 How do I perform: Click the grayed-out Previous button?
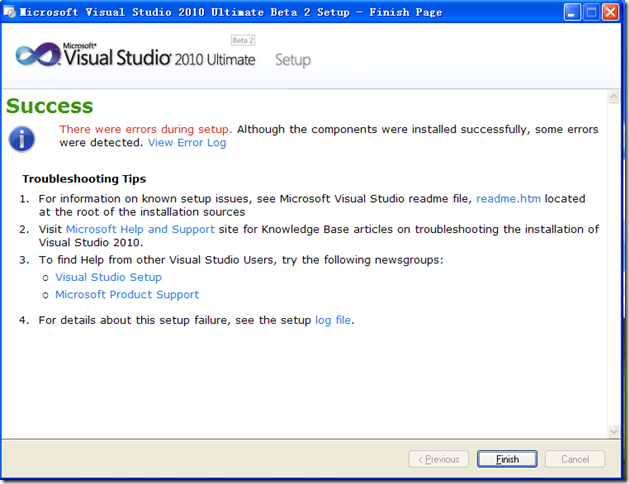(x=438, y=459)
